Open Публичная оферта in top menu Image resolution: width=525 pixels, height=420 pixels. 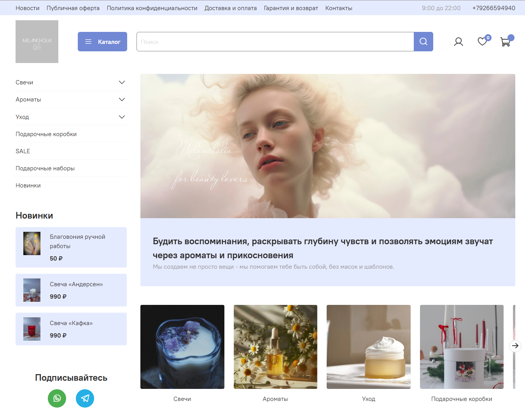tap(73, 8)
